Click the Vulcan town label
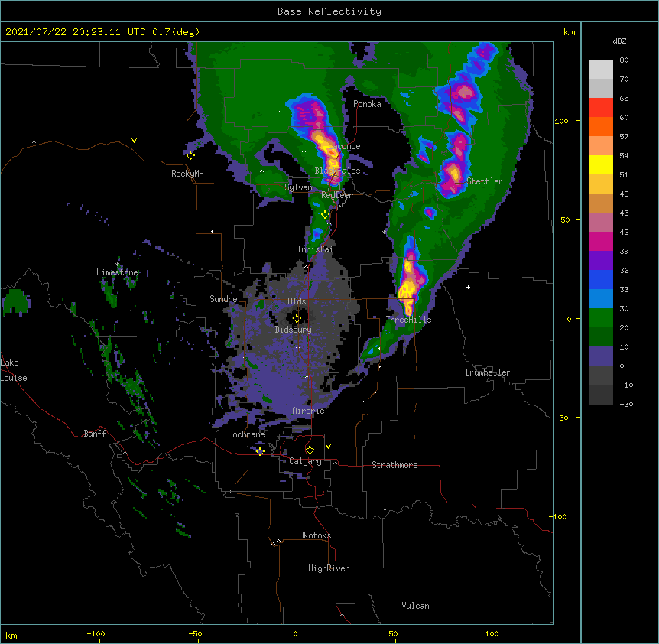Screen dimensions: 659x644 pyautogui.click(x=415, y=606)
